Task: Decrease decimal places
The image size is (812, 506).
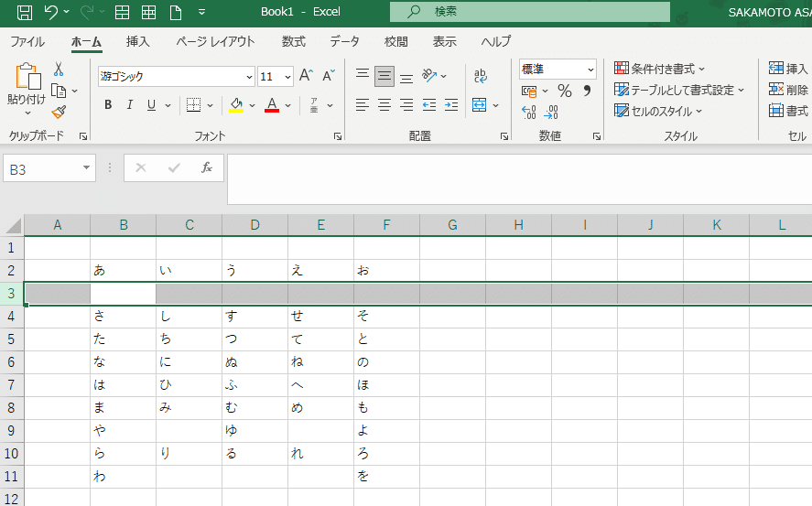Action: tap(551, 113)
